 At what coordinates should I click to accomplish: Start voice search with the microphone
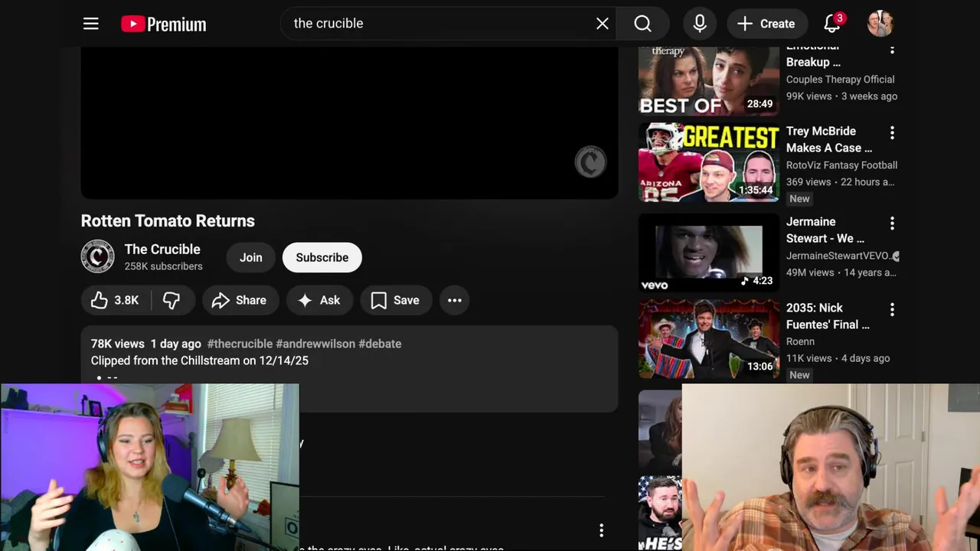pos(700,24)
